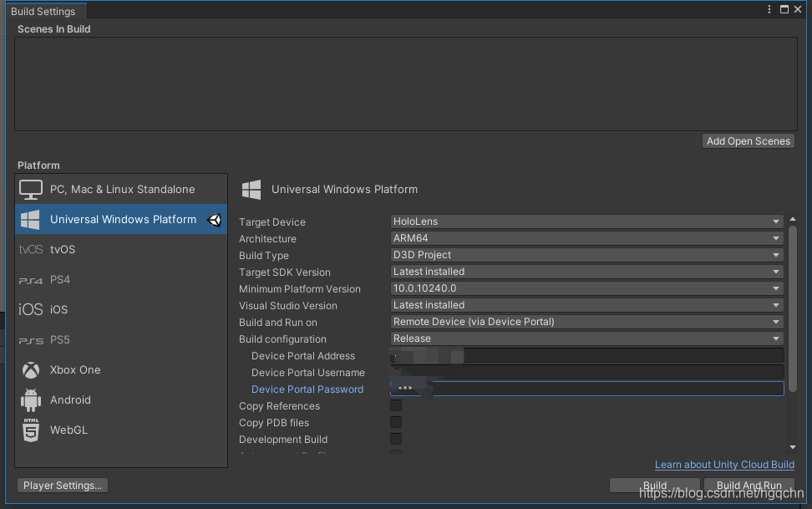Click the Target Device label
This screenshot has width=812, height=509.
[272, 221]
